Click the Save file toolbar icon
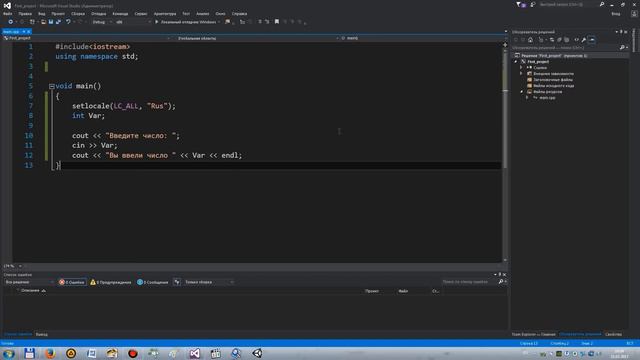Image resolution: width=640 pixels, height=360 pixels. pos(51,22)
